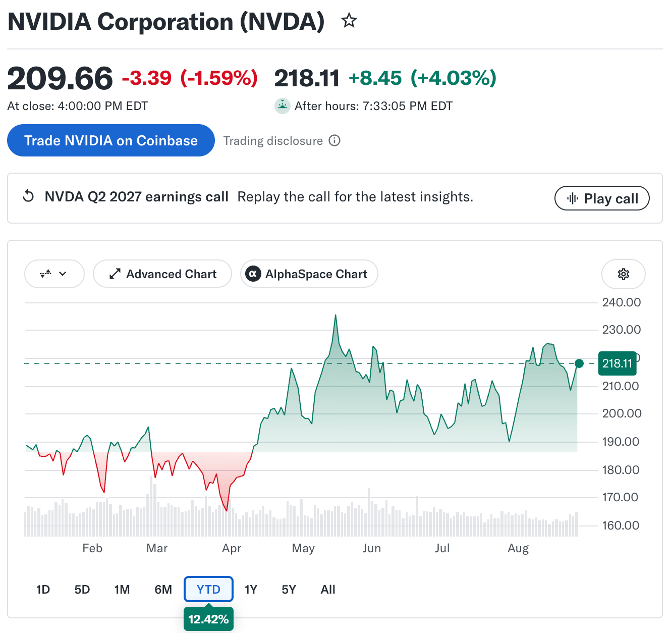Click the 240.00 y-axis label
Screen dimensions: 672x633
point(622,302)
